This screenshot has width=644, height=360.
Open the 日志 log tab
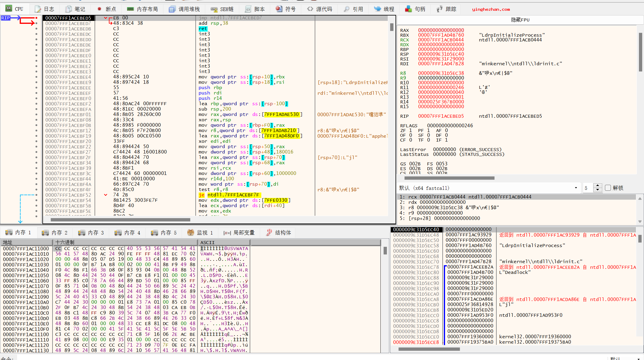pyautogui.click(x=45, y=9)
